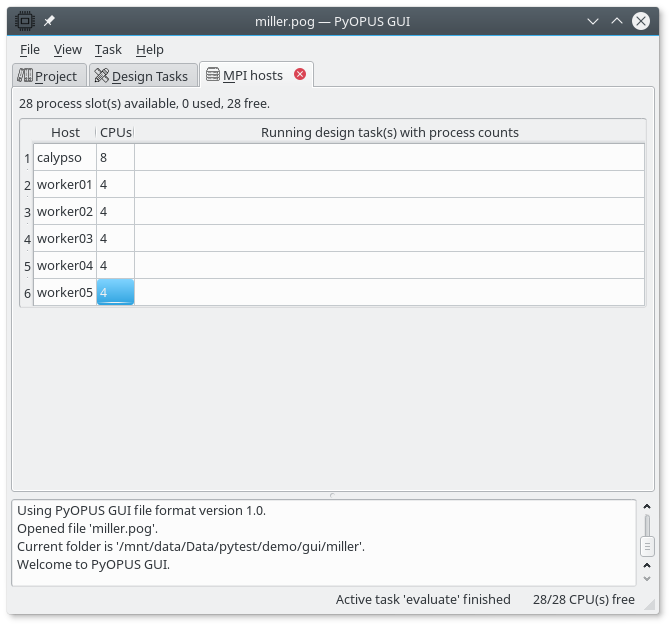Open the Help menu

pos(150,49)
